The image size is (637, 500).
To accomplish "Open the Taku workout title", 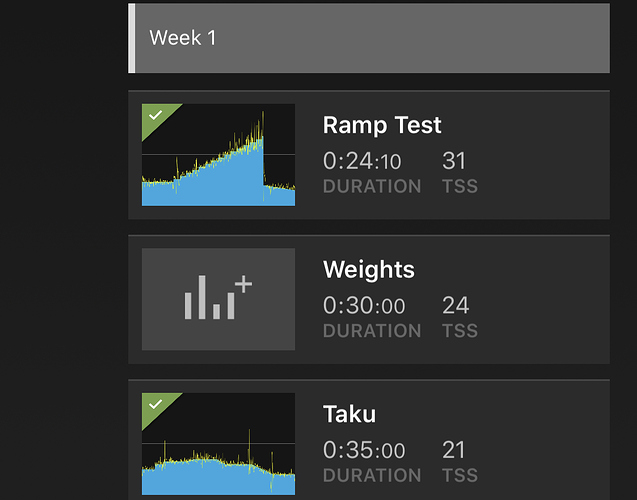I will click(349, 414).
